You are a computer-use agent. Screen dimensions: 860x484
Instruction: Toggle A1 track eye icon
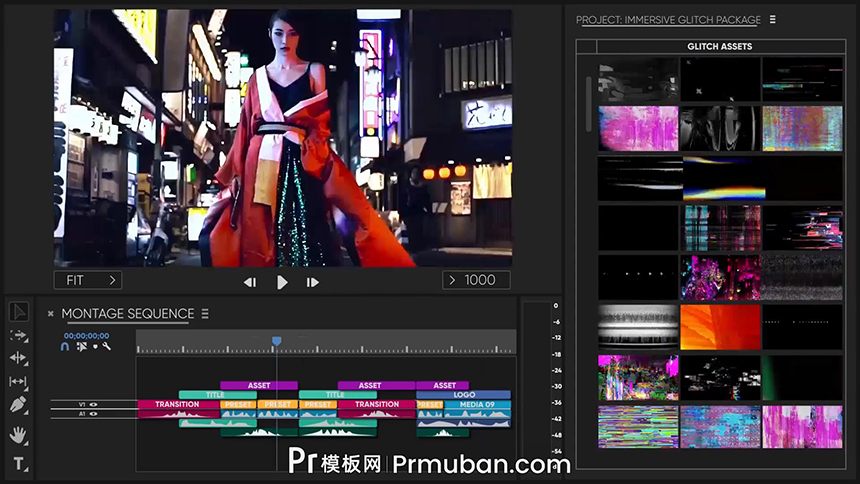[93, 414]
